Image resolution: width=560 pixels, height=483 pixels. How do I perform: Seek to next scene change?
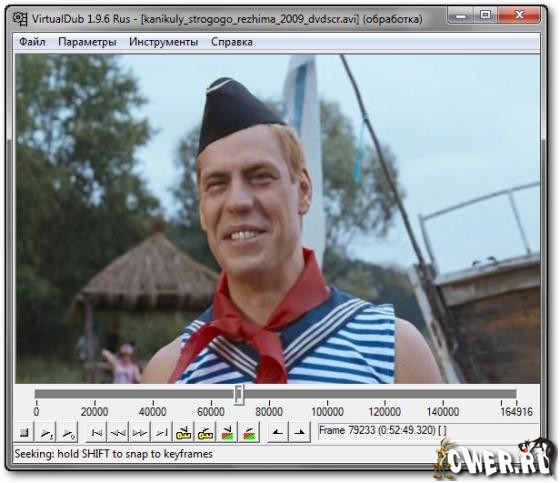pos(249,433)
